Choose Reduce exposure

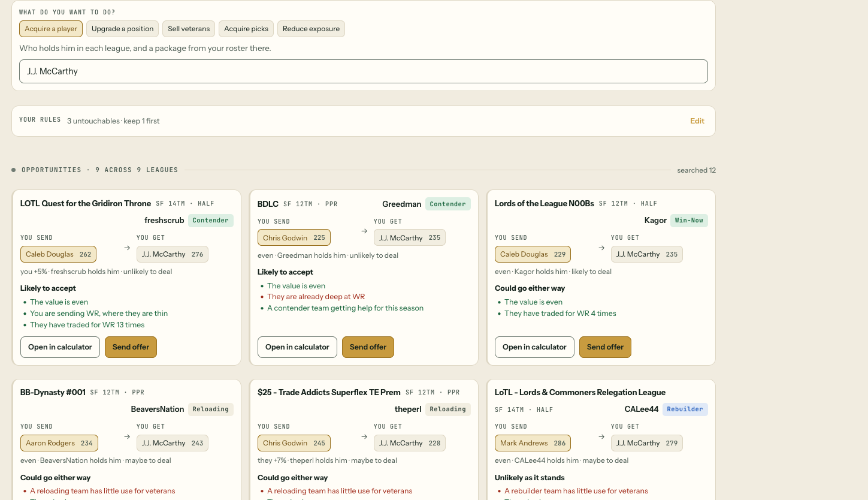tap(311, 29)
